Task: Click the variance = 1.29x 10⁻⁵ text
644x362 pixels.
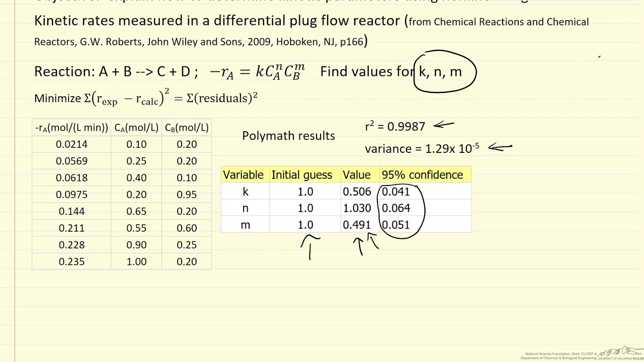Action: tap(422, 148)
